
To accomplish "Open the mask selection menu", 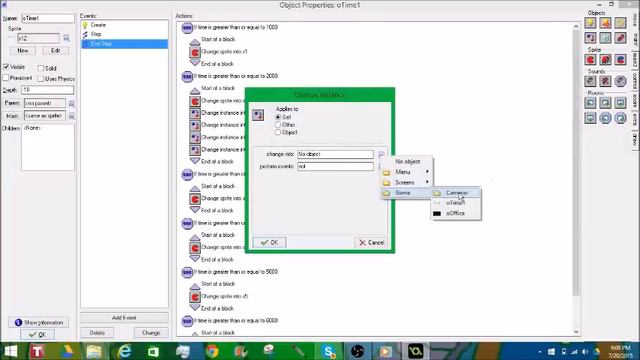I will tap(71, 116).
